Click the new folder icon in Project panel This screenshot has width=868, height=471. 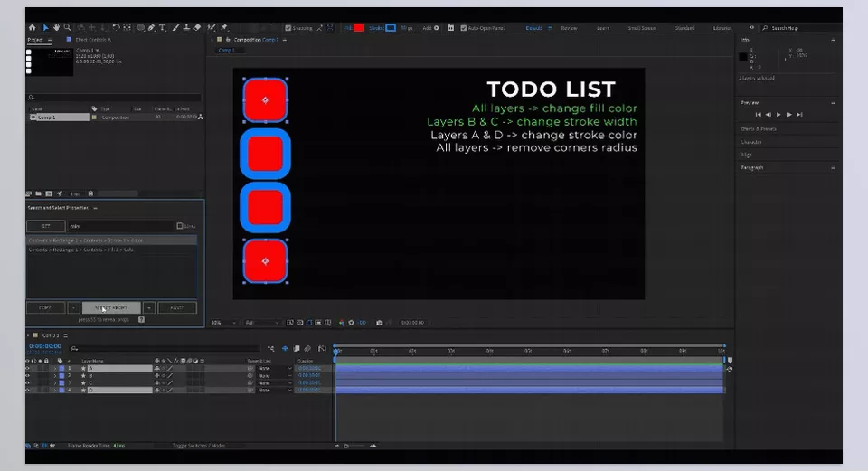click(x=38, y=193)
